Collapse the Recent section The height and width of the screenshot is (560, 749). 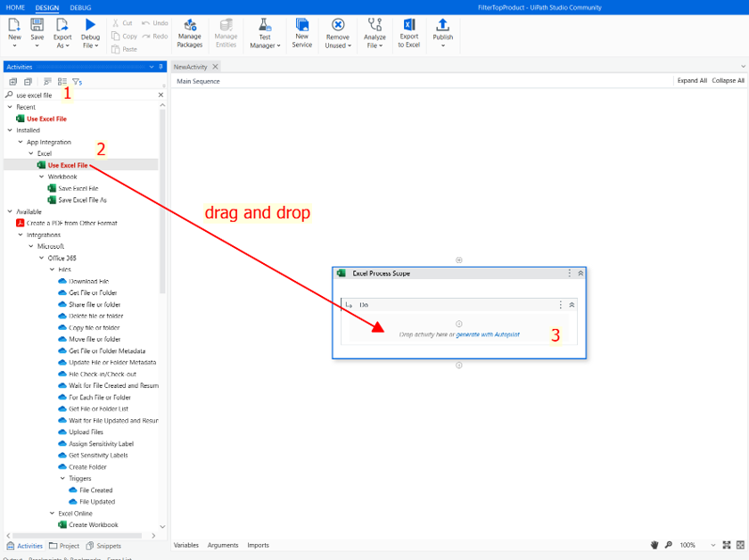click(x=10, y=107)
